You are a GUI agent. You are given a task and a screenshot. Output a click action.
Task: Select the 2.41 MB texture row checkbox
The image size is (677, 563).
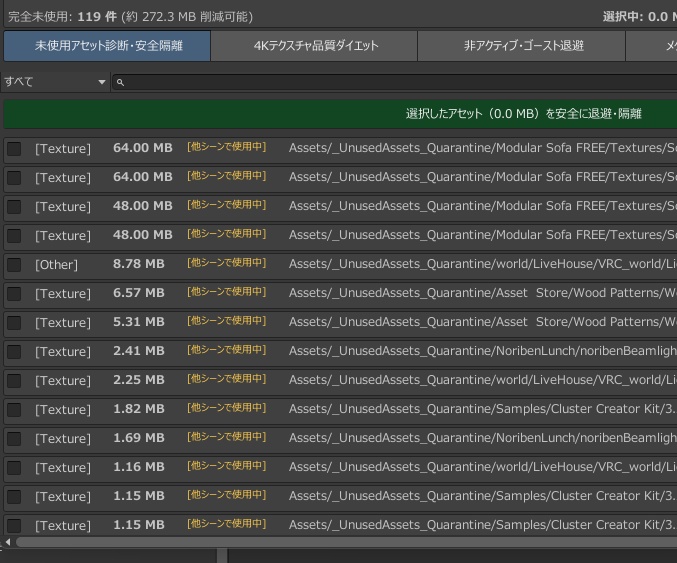(x=14, y=351)
